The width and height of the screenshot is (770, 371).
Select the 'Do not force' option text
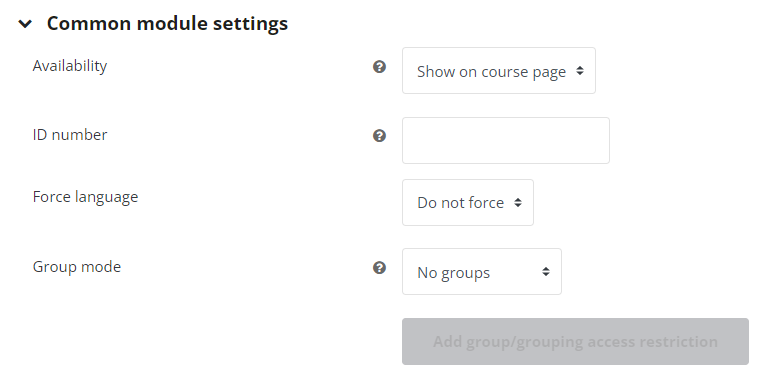(x=461, y=203)
